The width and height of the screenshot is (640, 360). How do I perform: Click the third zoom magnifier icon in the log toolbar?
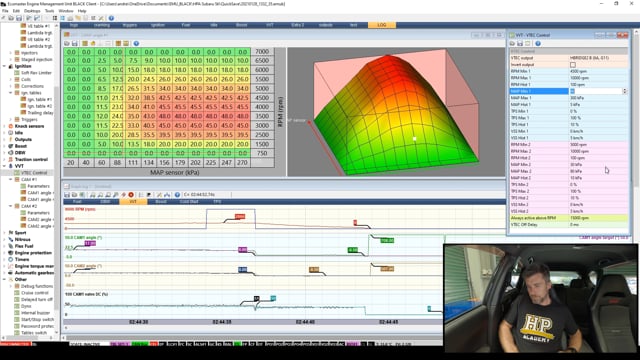108,195
